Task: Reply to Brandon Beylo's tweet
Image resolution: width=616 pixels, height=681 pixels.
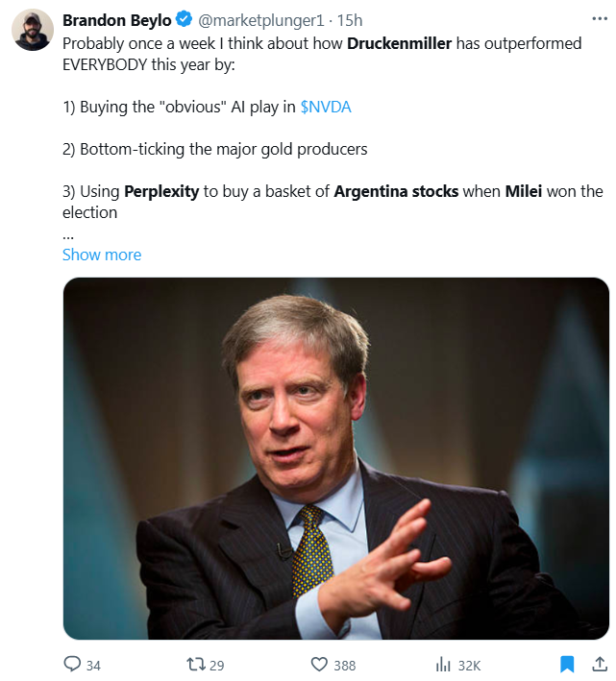Action: pyautogui.click(x=72, y=664)
